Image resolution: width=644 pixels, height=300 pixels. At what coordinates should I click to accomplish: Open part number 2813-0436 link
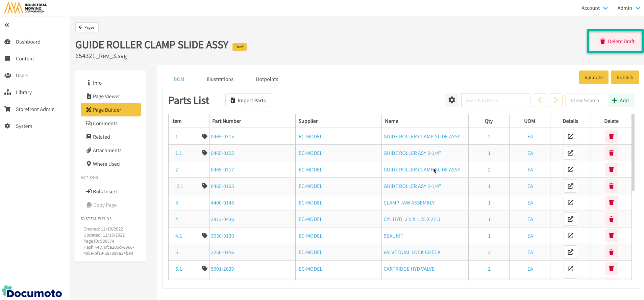(222, 219)
